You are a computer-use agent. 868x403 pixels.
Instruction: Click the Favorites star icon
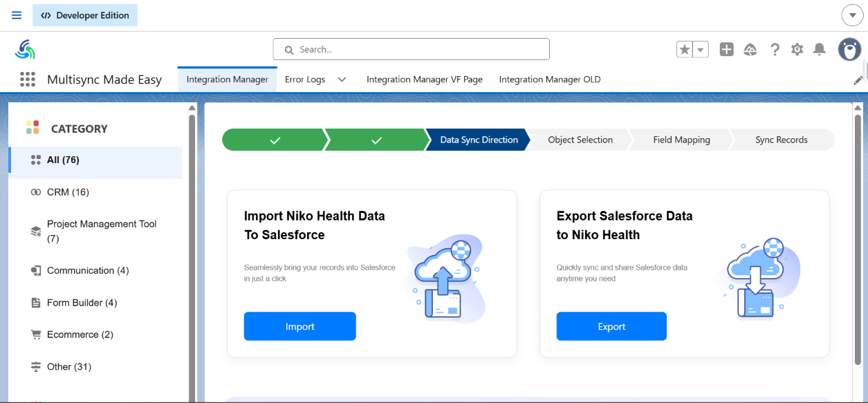click(x=685, y=49)
